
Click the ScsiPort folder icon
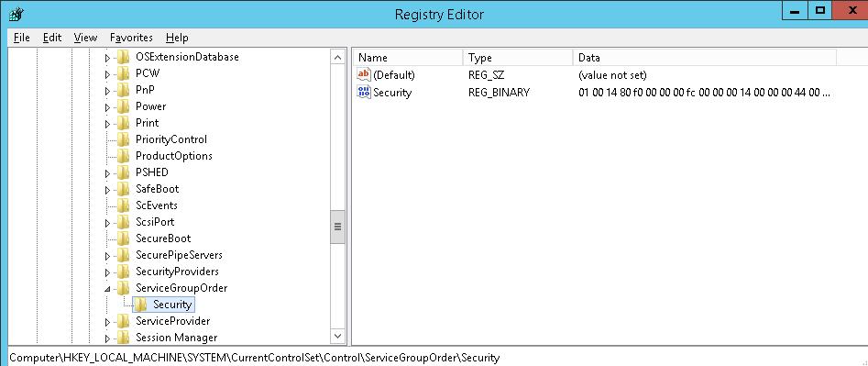point(124,222)
